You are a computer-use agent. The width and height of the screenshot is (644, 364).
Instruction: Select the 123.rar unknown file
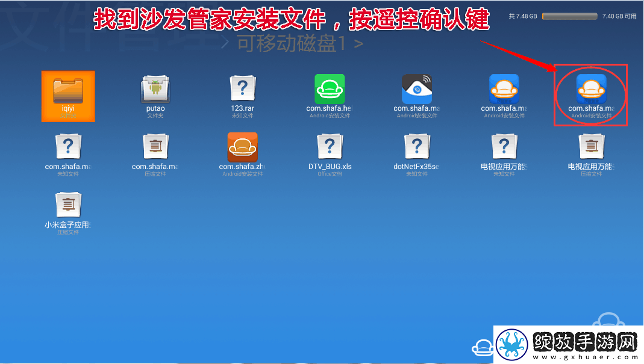pyautogui.click(x=242, y=96)
